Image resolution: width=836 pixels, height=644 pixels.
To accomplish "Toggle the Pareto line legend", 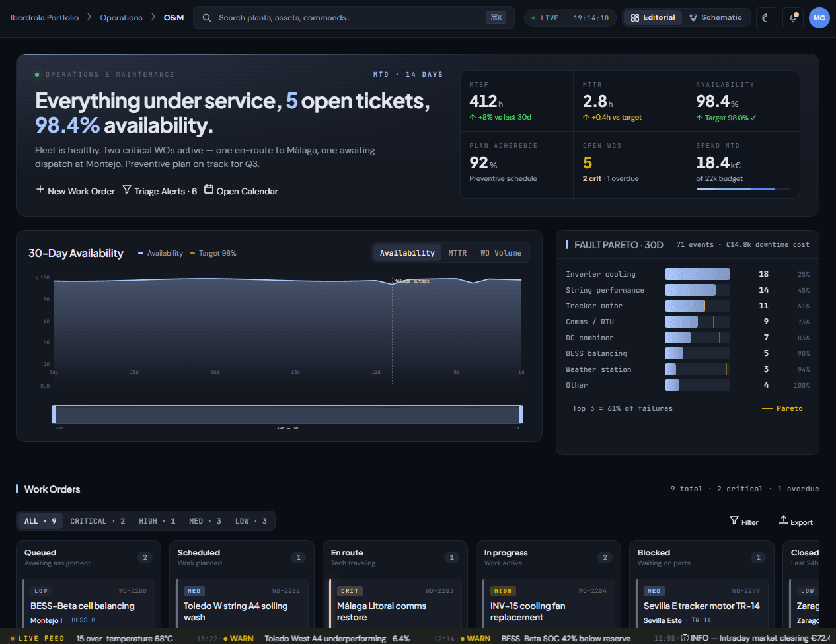I will tap(782, 408).
